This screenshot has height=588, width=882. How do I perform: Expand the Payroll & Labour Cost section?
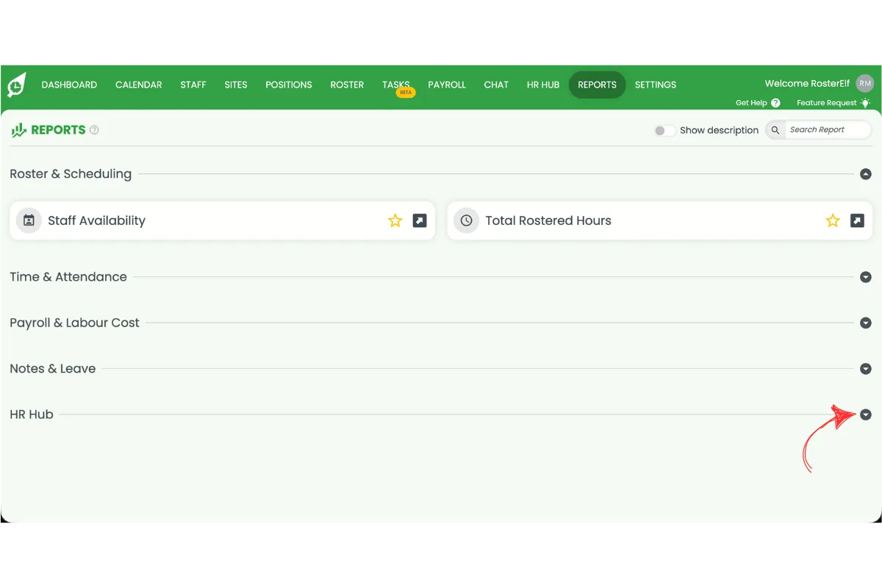(866, 323)
